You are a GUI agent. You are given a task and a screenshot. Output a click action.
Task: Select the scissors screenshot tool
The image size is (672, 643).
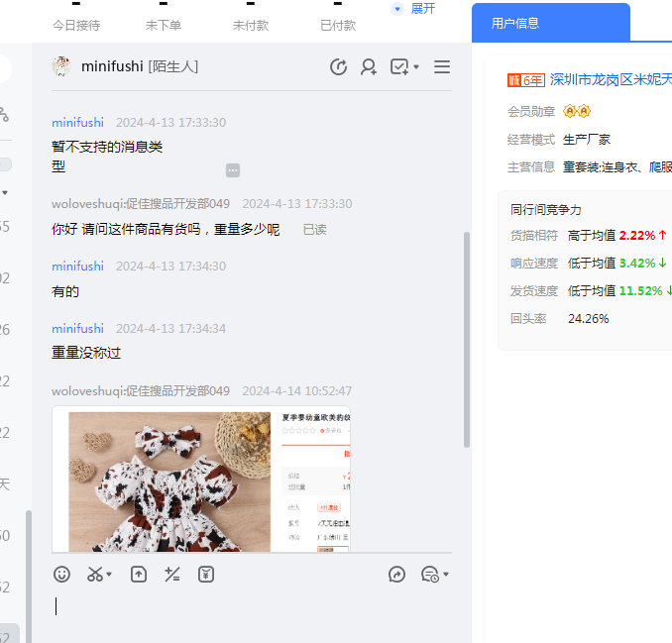95,574
